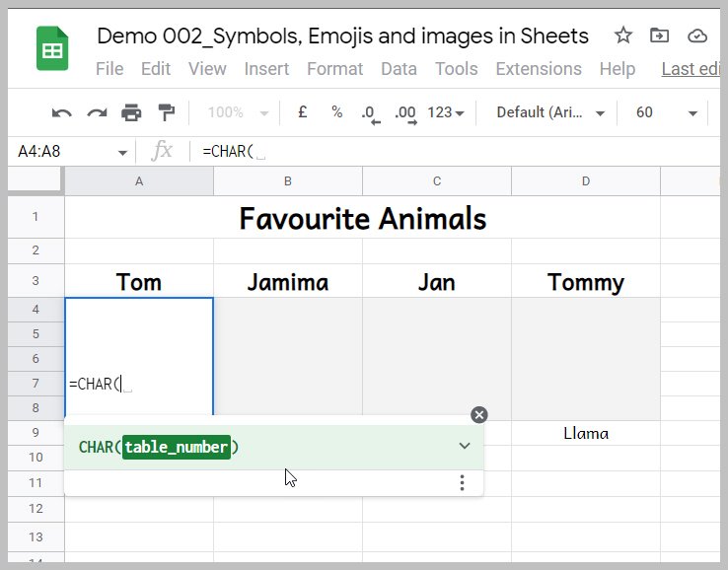Select column C header
Image resolution: width=728 pixels, height=570 pixels.
coord(437,181)
